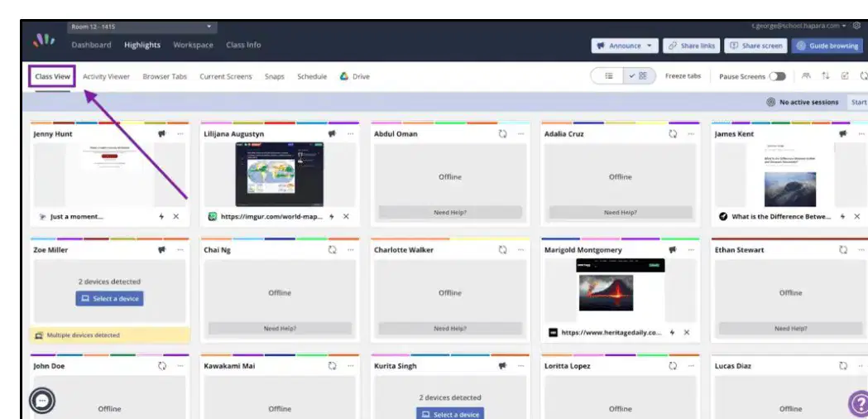Viewport: 868px width, 419px height.
Task: Open the Class Info tab
Action: click(243, 45)
